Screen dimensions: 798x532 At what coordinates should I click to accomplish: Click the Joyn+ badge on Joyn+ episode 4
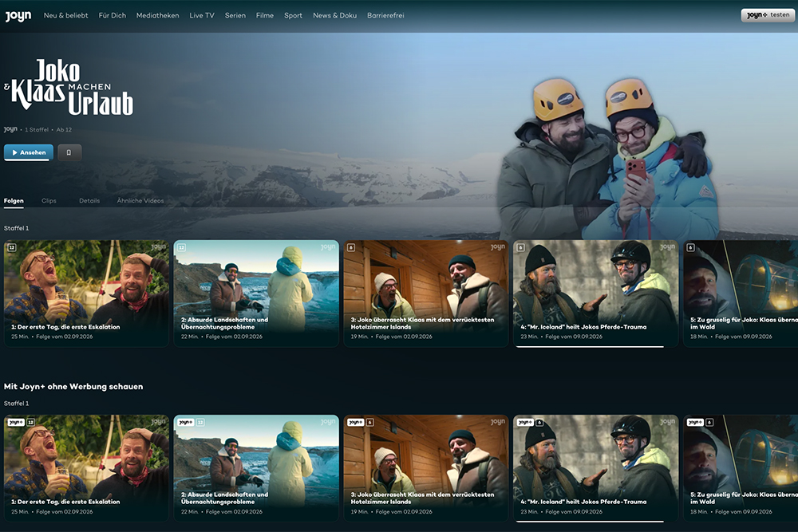click(x=525, y=422)
